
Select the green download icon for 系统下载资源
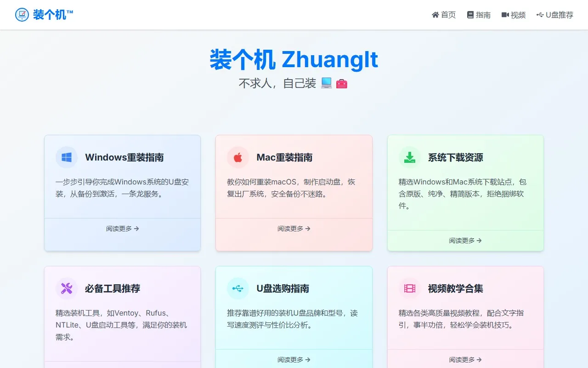(409, 157)
